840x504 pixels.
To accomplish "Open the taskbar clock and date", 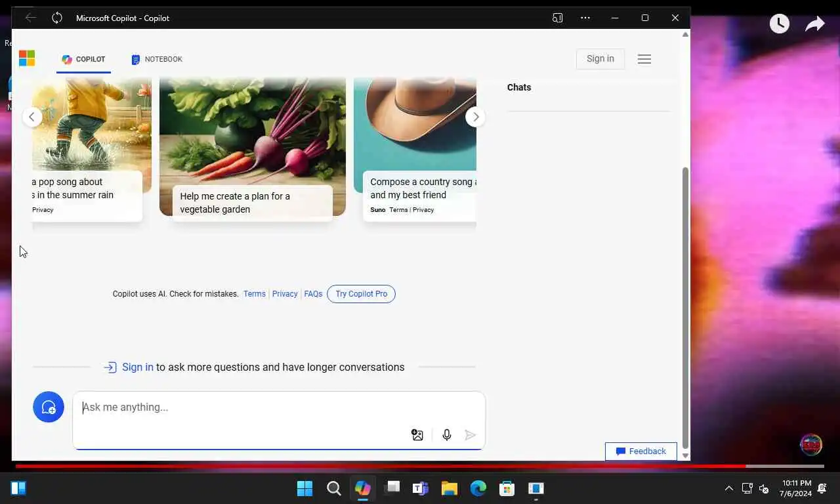I will 796,488.
